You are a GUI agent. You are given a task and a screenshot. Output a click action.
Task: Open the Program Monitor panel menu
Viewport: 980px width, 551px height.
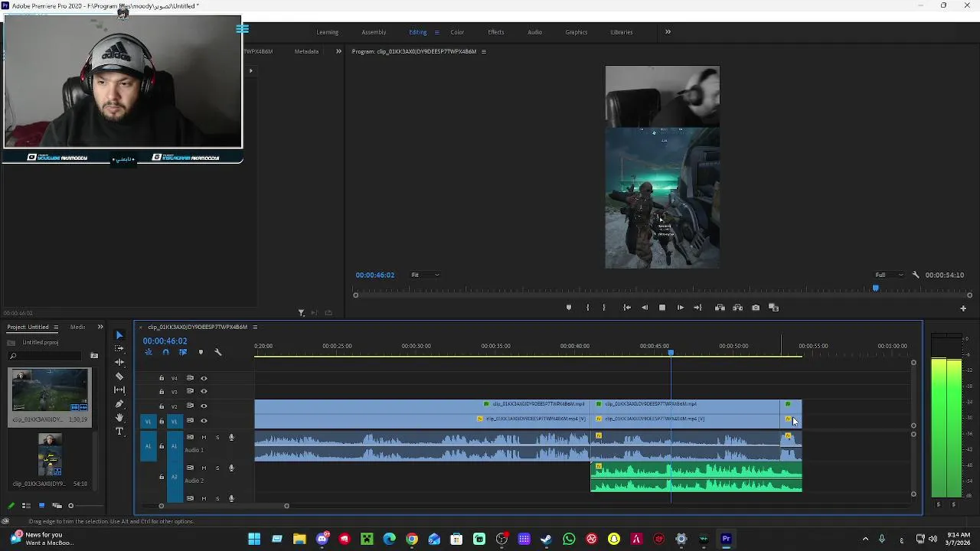coord(483,51)
